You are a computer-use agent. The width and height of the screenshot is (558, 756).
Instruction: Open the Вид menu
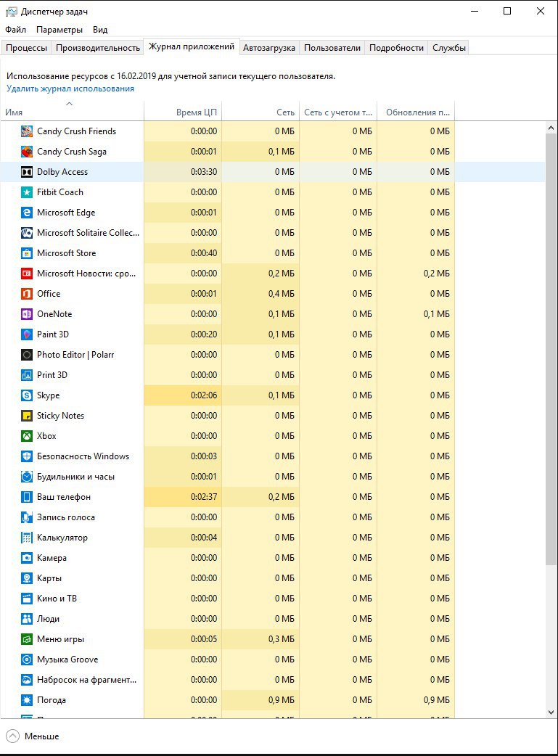[x=100, y=30]
